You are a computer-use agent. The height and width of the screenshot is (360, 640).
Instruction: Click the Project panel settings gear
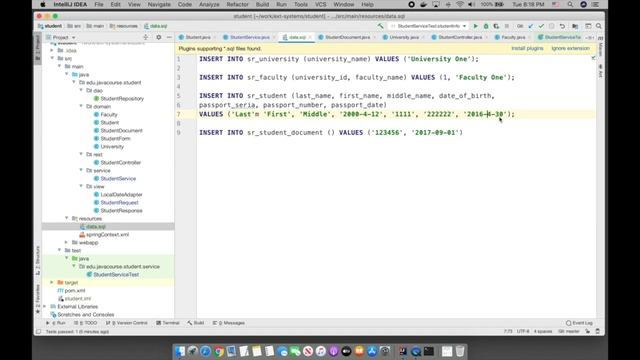tap(159, 37)
